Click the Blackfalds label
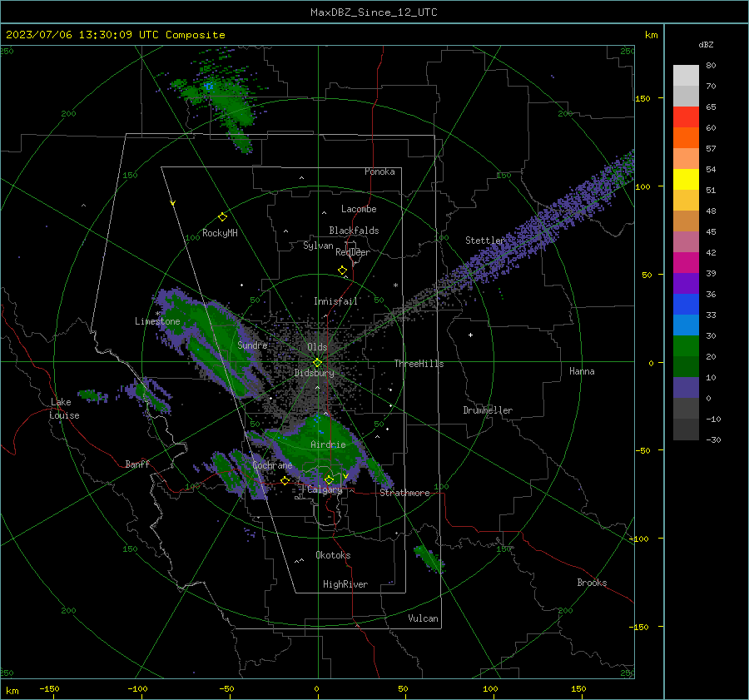This screenshot has height=700, width=749. coord(354,231)
